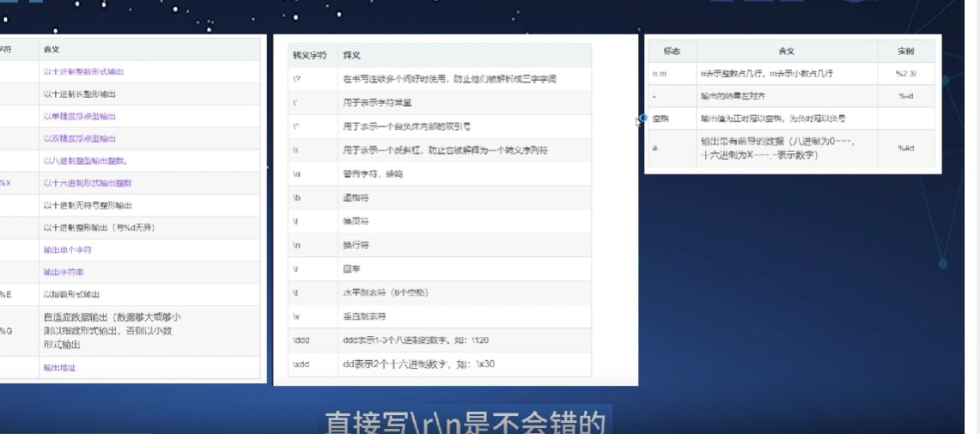Open the 以八进制整型输出整数 link
This screenshot has height=434, width=980.
(x=86, y=161)
